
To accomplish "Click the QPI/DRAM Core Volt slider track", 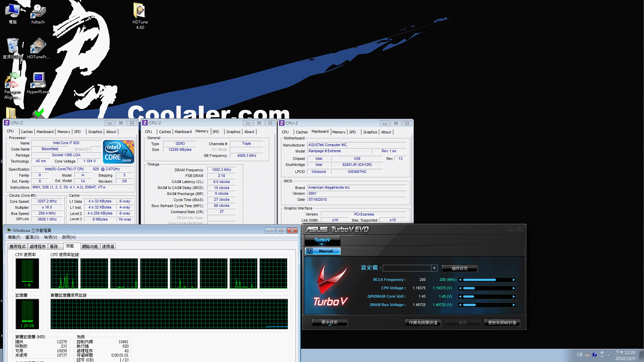I will (x=487, y=297).
